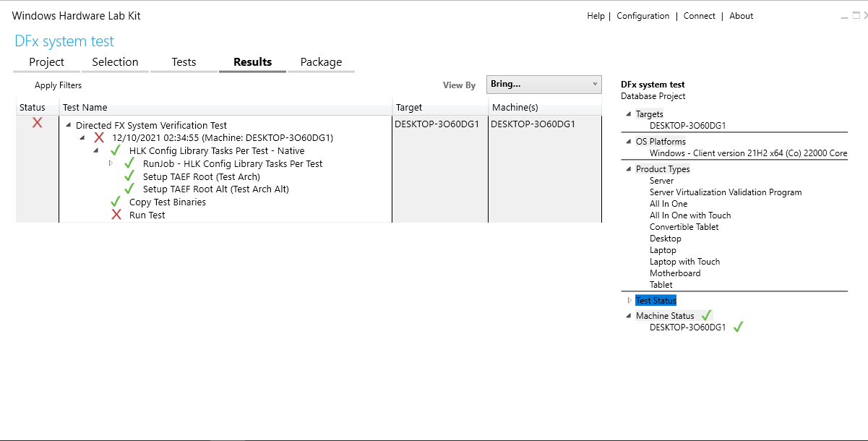This screenshot has width=868, height=441.
Task: Switch to the Package tab
Action: tap(321, 62)
